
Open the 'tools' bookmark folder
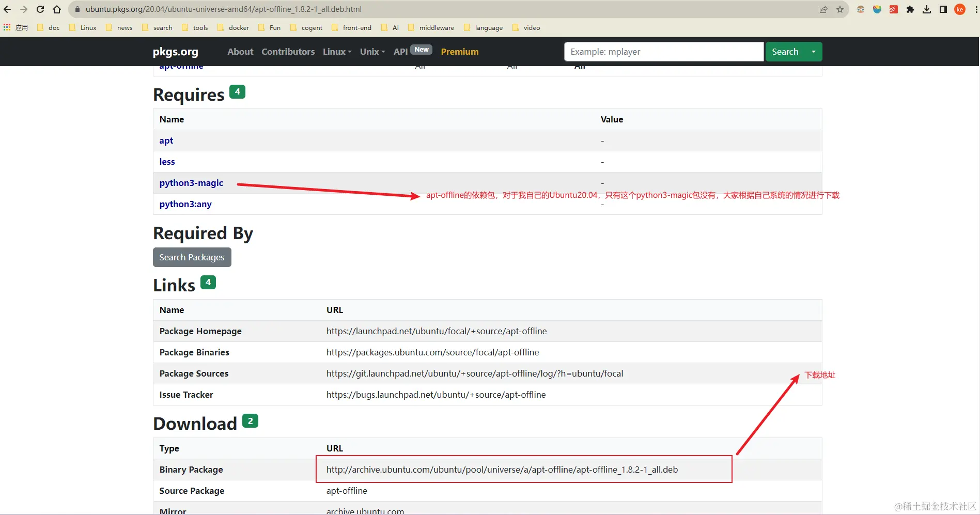click(x=195, y=28)
